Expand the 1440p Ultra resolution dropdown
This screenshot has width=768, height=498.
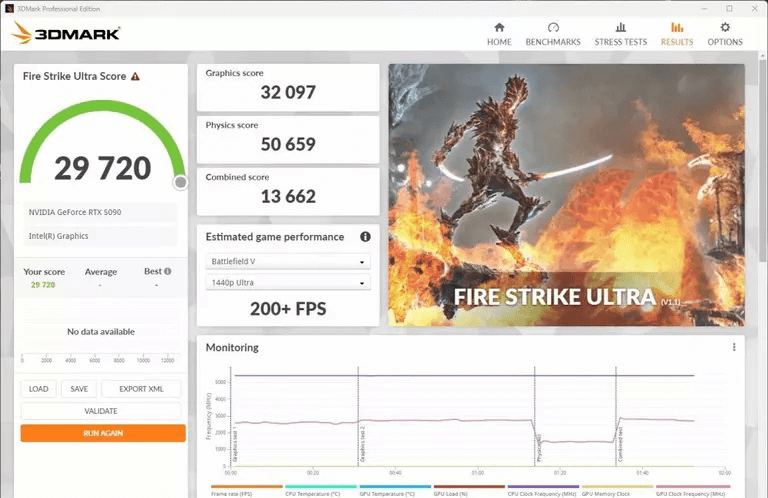coord(288,283)
